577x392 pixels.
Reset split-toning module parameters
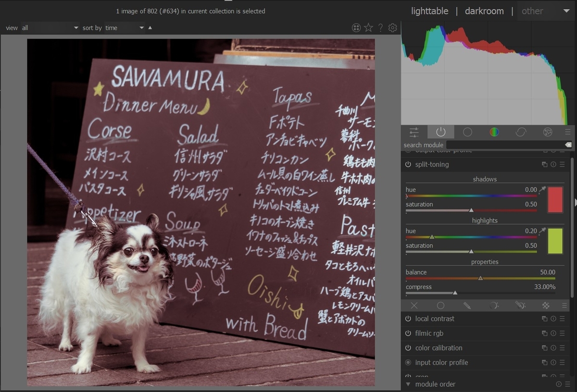click(553, 164)
